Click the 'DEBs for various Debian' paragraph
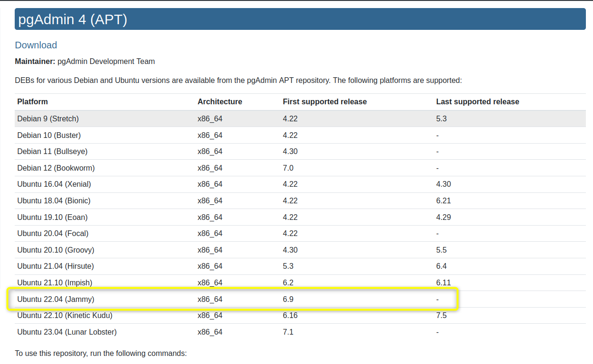This screenshot has height=364, width=593. click(x=238, y=80)
